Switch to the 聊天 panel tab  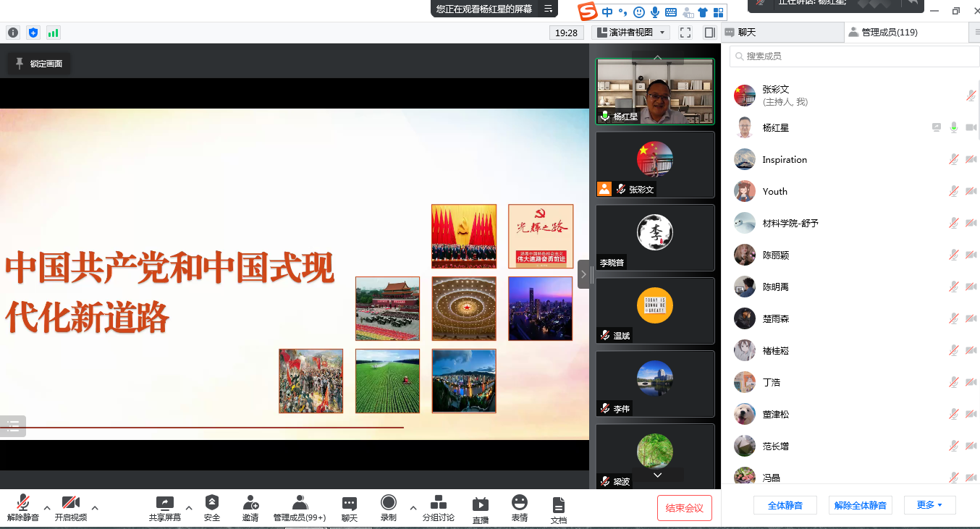pyautogui.click(x=746, y=33)
